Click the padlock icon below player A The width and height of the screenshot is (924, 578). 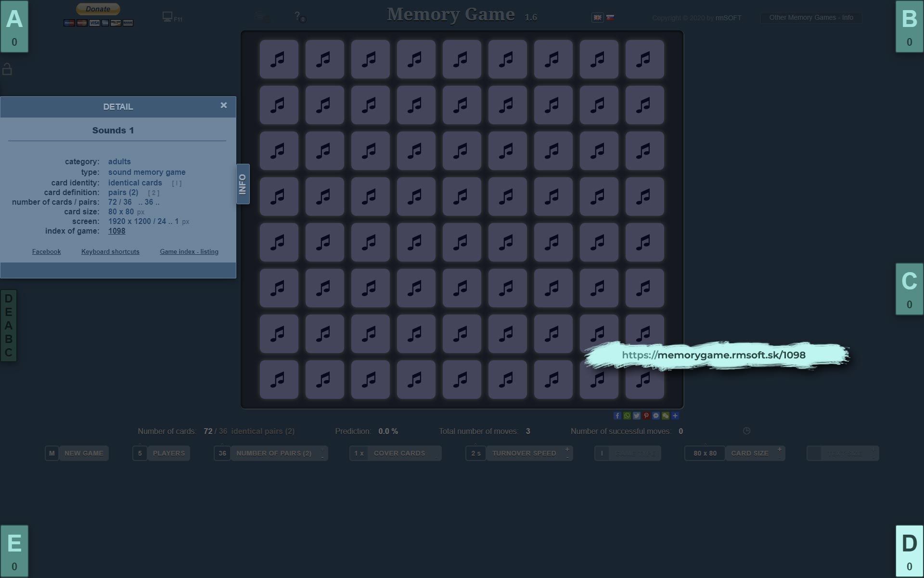pos(7,69)
